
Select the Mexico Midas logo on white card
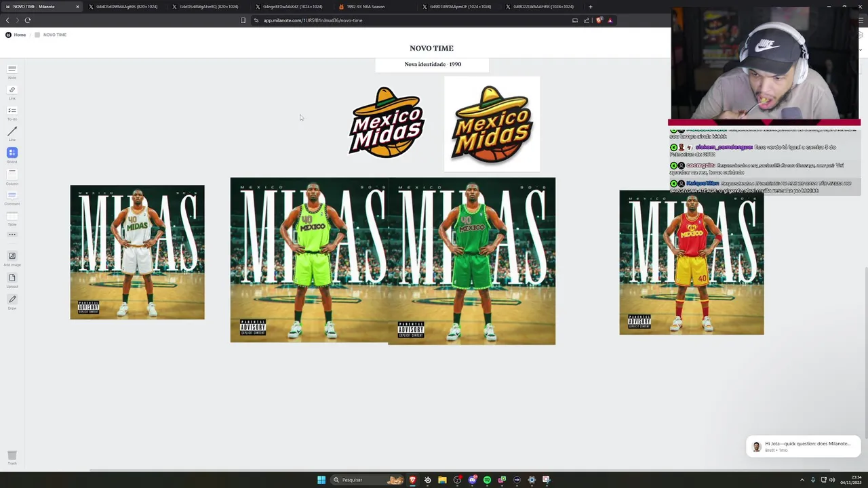492,124
